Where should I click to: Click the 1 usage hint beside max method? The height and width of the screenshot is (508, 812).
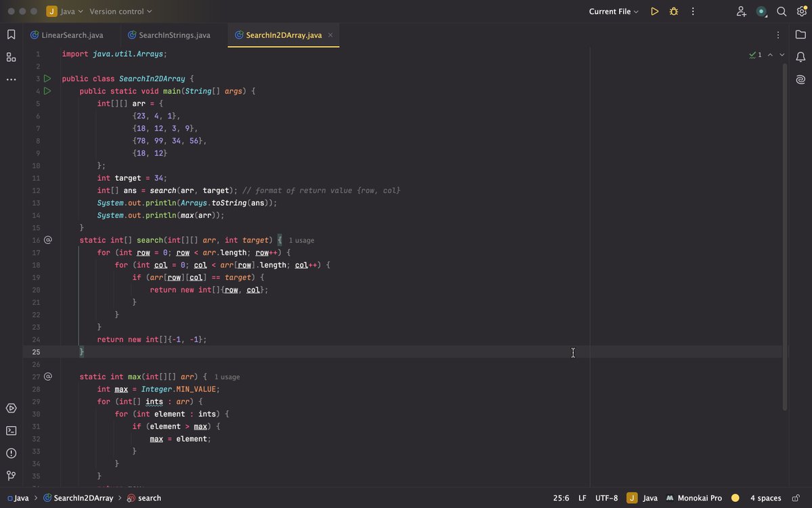click(227, 377)
